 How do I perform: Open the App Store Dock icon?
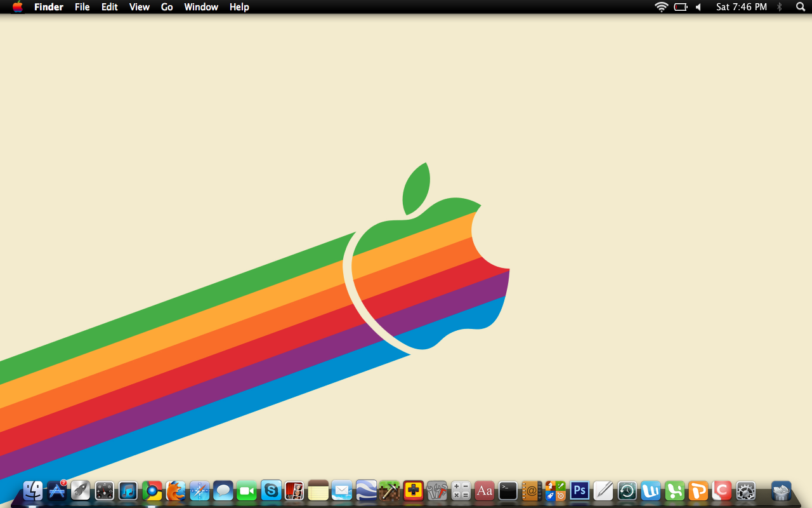57,491
